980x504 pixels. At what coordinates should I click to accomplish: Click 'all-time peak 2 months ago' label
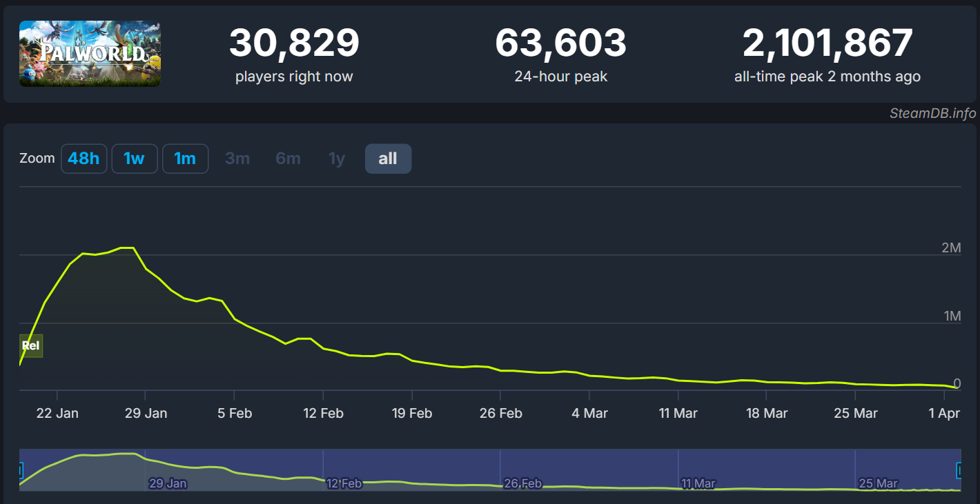coord(827,77)
